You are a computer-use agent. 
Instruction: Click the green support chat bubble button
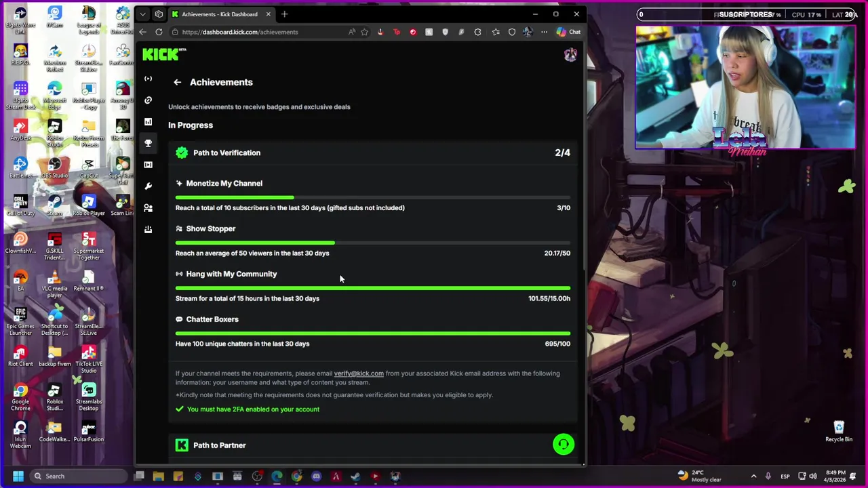[564, 444]
